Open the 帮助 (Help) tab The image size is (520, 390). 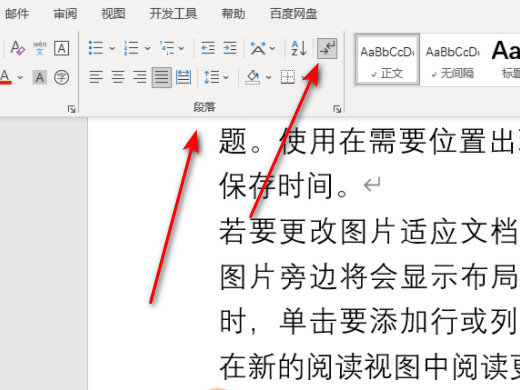[x=233, y=14]
